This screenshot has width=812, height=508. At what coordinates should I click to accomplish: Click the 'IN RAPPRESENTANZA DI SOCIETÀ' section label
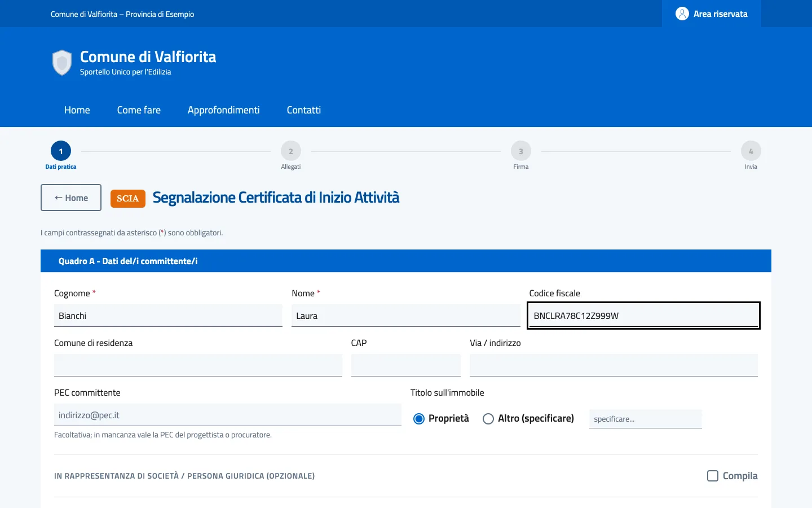pos(184,476)
